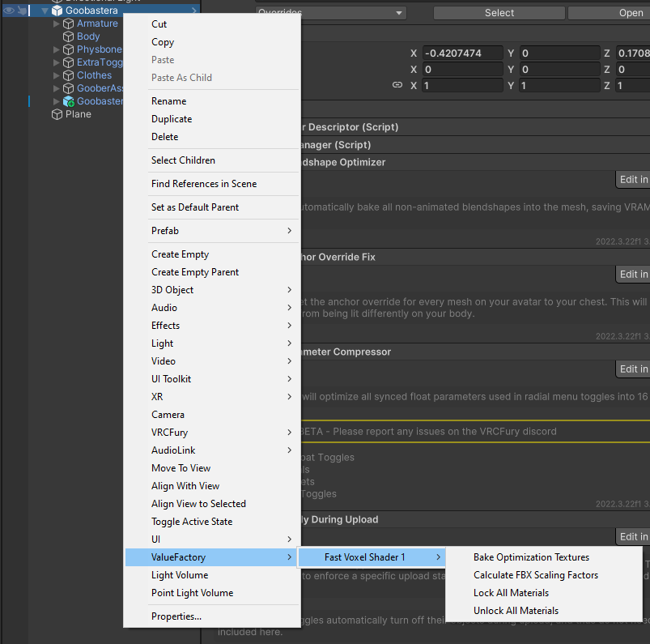Click the Goobastera prefab cube icon
The height and width of the screenshot is (644, 650).
pos(57,11)
